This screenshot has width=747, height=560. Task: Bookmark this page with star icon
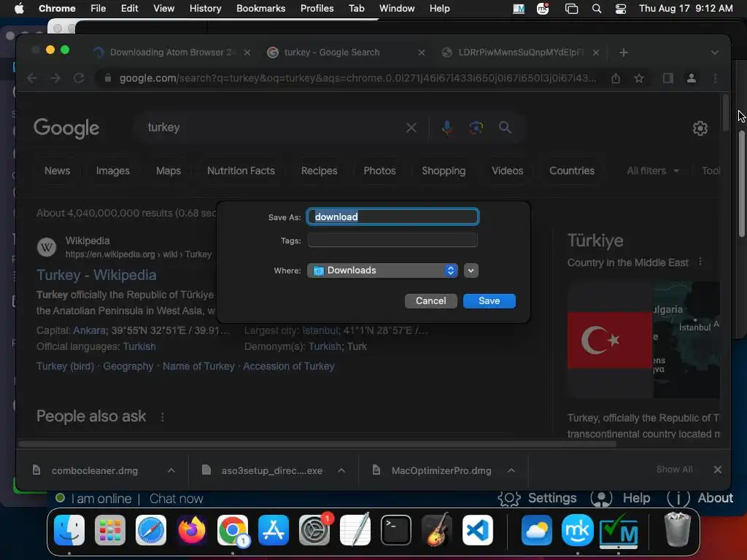coord(639,78)
